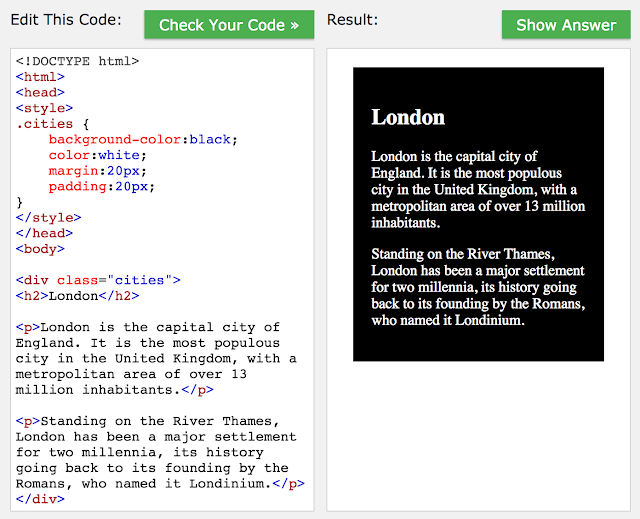
Task: Click the rendered River Thames paragraph
Action: (x=477, y=287)
